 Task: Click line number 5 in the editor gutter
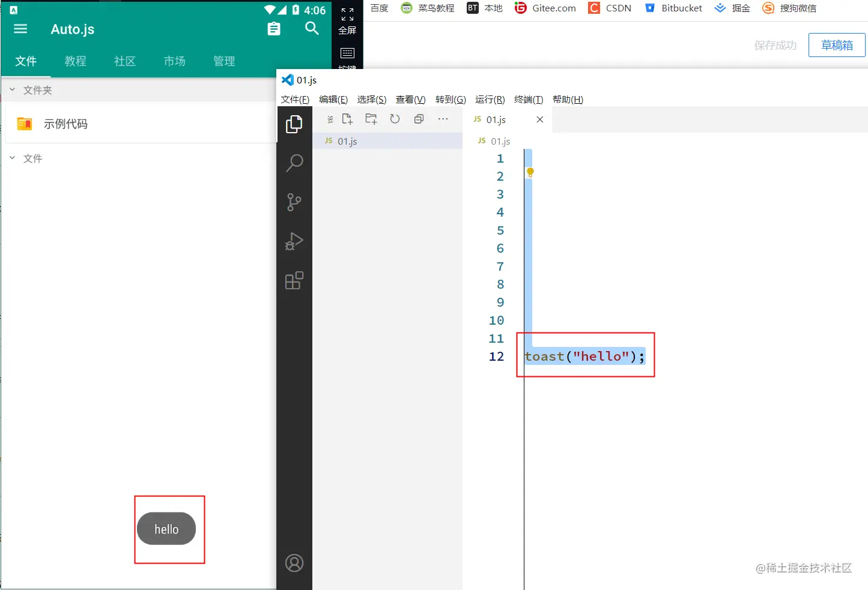point(500,230)
